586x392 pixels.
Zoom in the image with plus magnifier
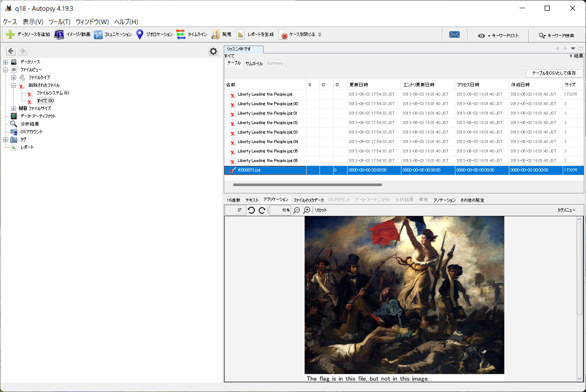307,210
